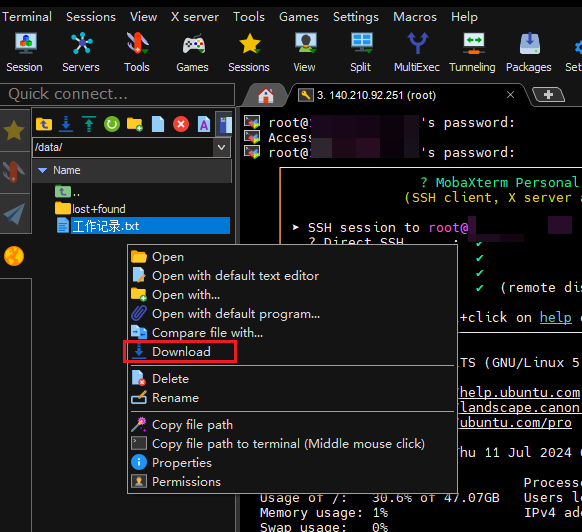Viewport: 582px width, 532px height.
Task: Open the Tools toolbar icon
Action: click(x=137, y=52)
